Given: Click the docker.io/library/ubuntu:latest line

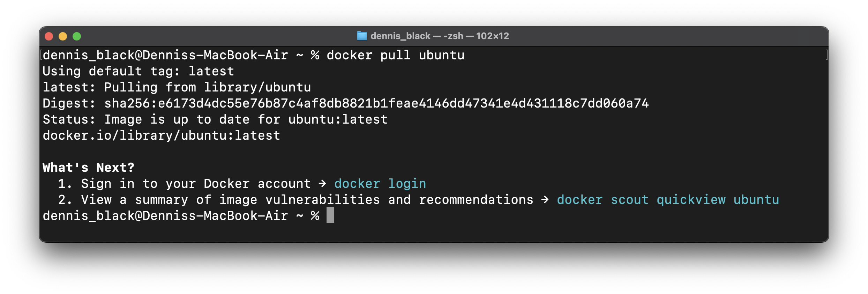Looking at the screenshot, I should (x=161, y=135).
